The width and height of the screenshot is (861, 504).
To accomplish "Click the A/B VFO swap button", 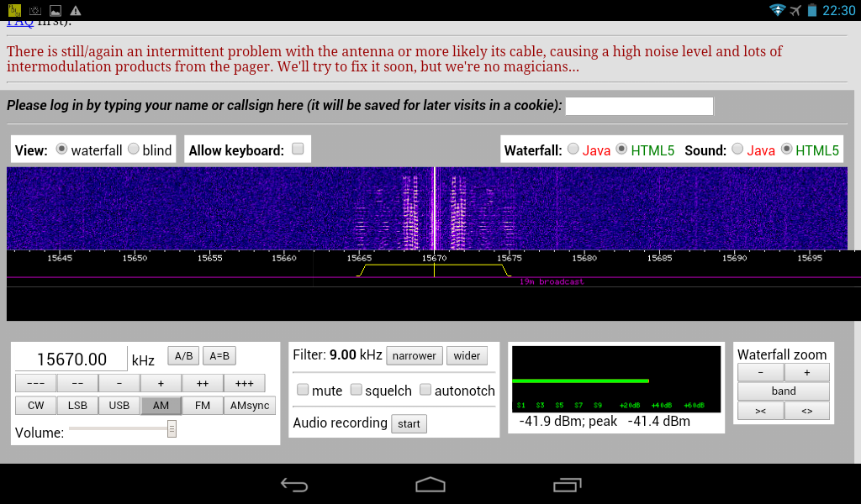I will click(x=183, y=356).
